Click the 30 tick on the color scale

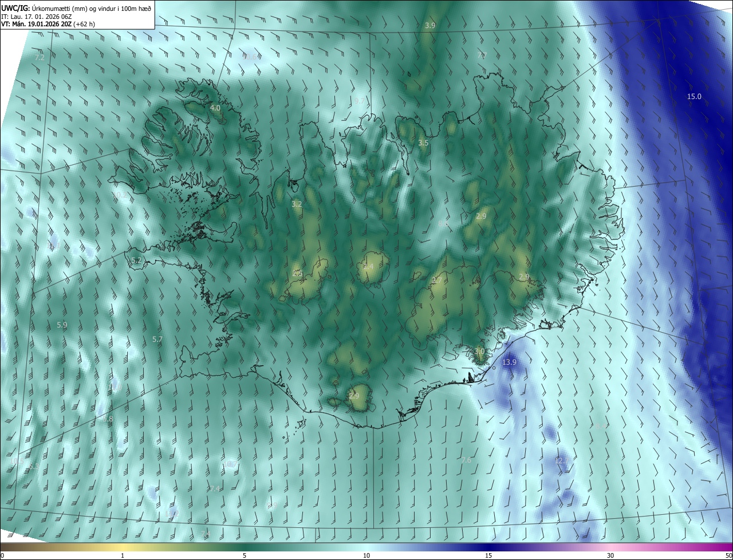click(x=610, y=555)
